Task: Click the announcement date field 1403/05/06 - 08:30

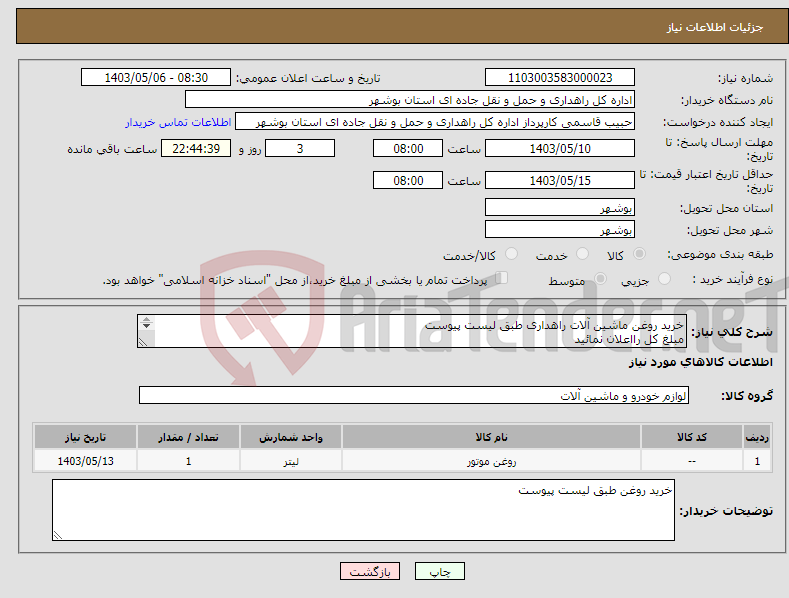Action: (x=155, y=78)
